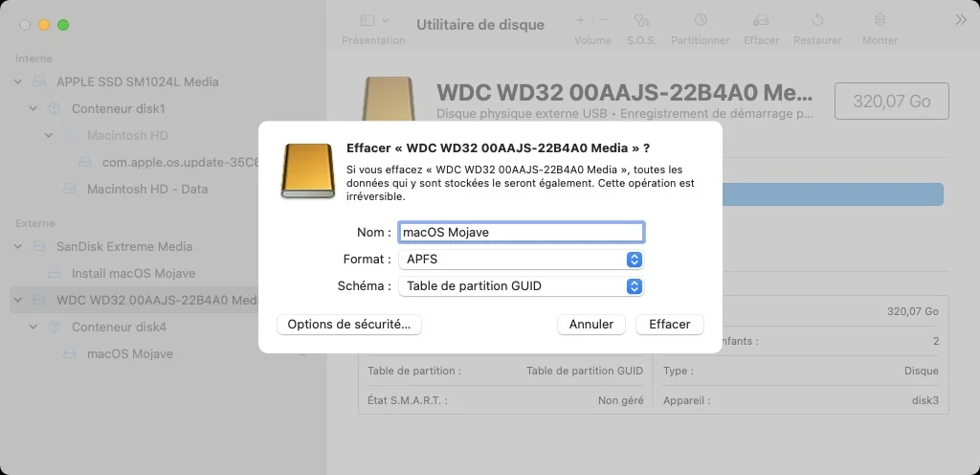The height and width of the screenshot is (475, 980).
Task: Click the yellow minimize window button
Action: (44, 25)
